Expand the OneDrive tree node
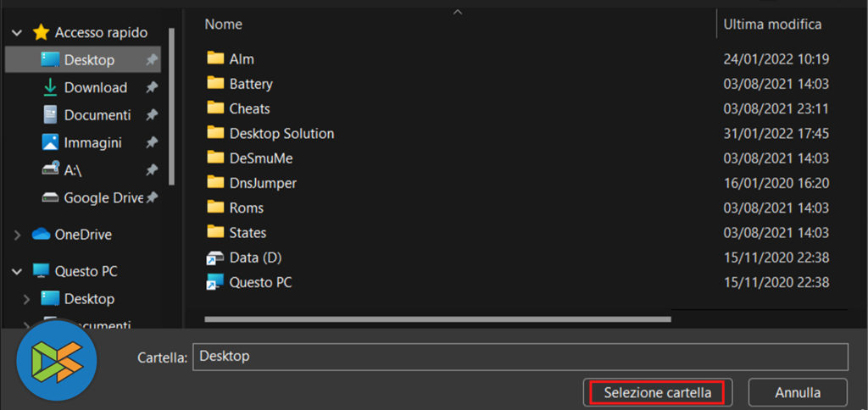Screen dimensions: 868x410 (x=17, y=235)
